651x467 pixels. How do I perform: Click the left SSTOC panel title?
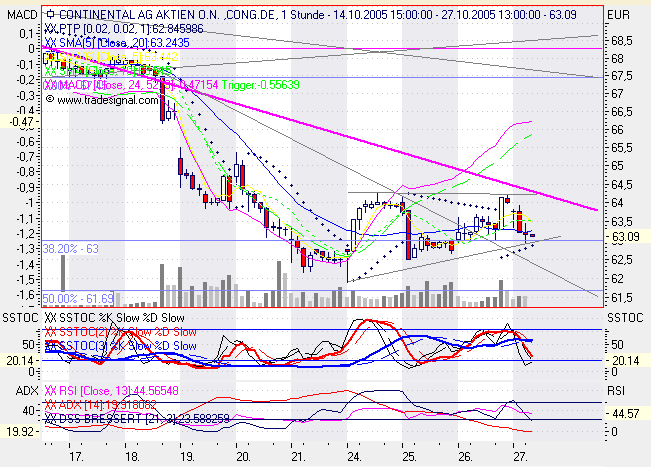coord(20,318)
